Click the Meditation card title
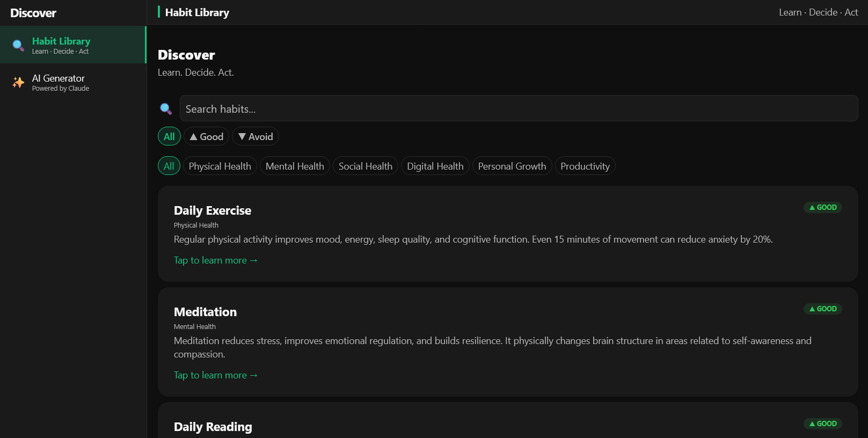Image resolution: width=868 pixels, height=438 pixels. tap(205, 312)
